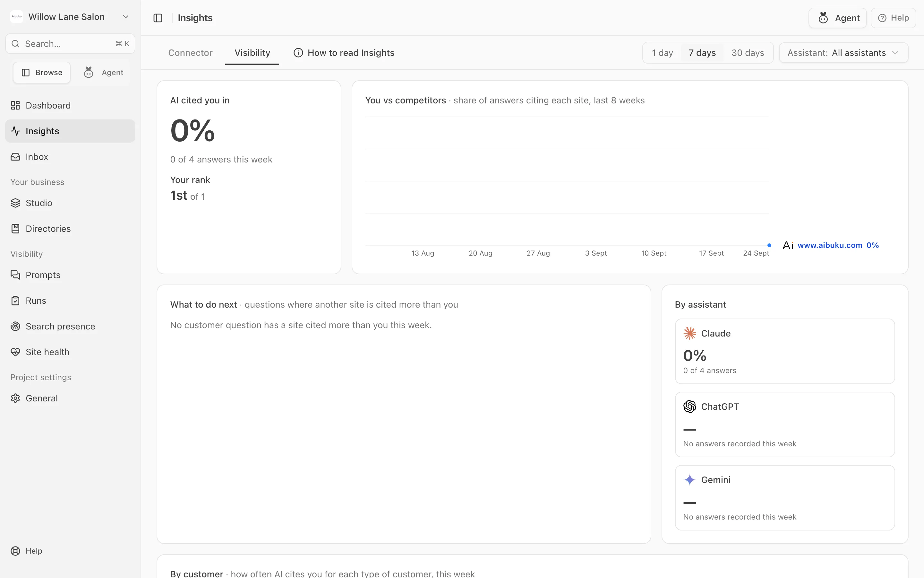This screenshot has width=924, height=578.
Task: Click the Claude logo icon
Action: point(689,333)
